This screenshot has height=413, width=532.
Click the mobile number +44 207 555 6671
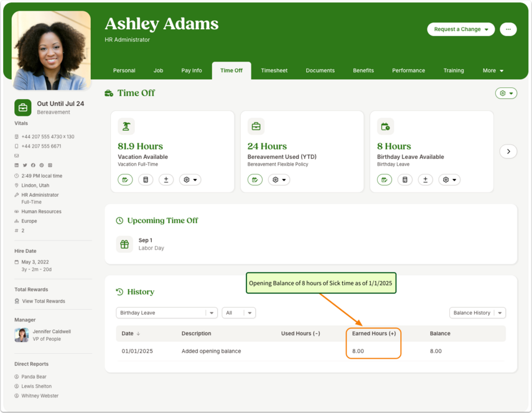tap(42, 146)
